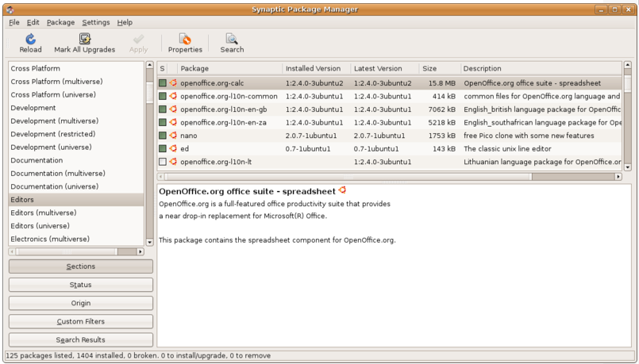
Task: Toggle status box of openoffice.org-l10n-common
Action: coord(163,96)
